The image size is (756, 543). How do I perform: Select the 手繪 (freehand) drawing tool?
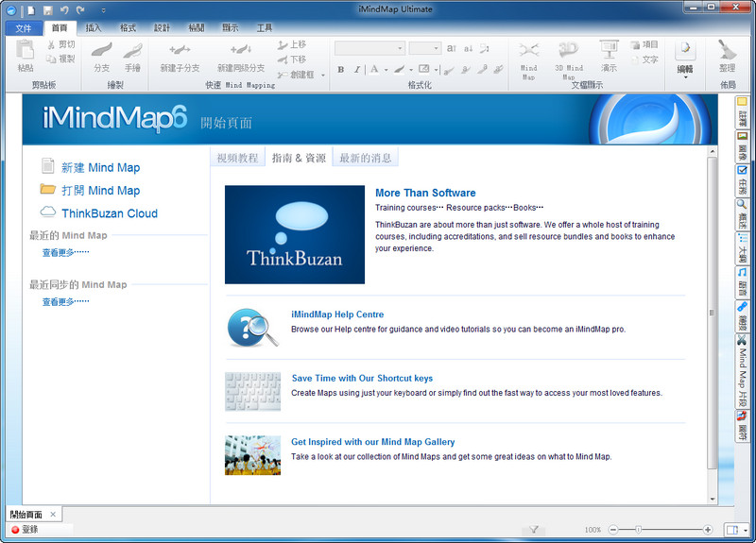132,52
